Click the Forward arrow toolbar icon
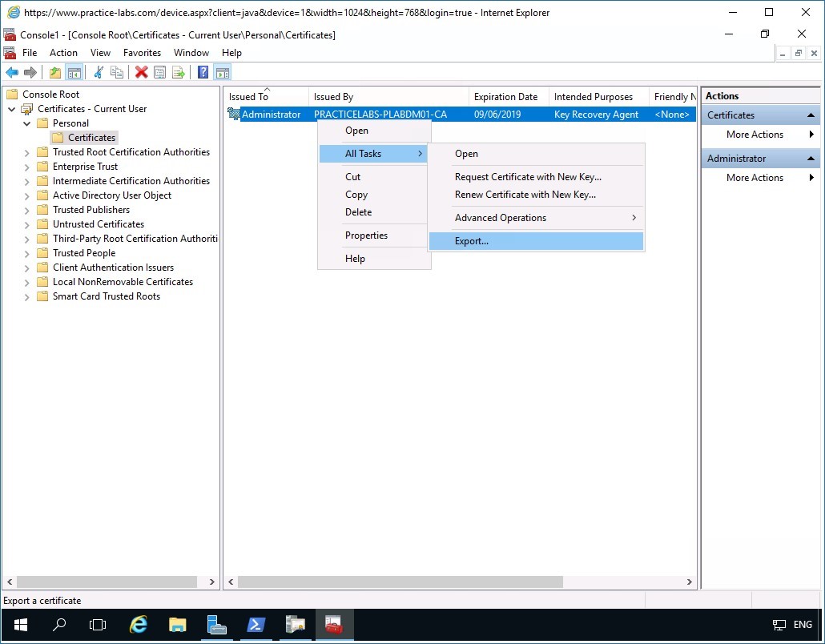Screen dimensions: 825x644 pyautogui.click(x=30, y=73)
